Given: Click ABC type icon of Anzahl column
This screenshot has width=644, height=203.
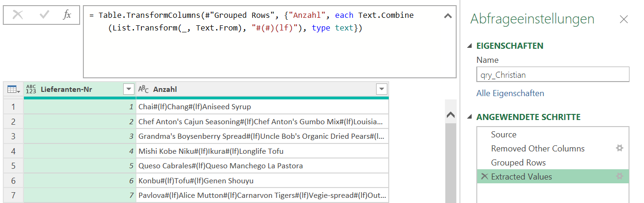Looking at the screenshot, I should 143,89.
